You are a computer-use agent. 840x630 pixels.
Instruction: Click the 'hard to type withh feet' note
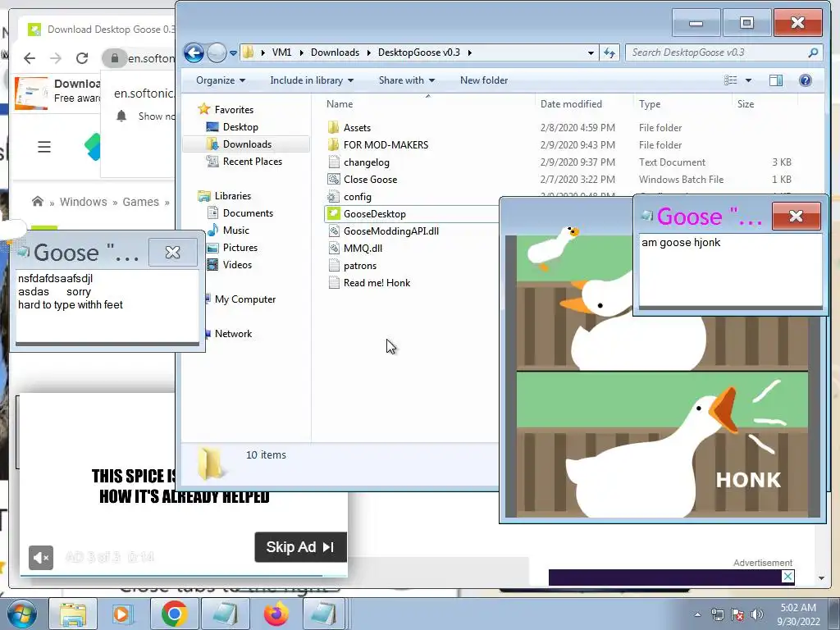(x=71, y=305)
